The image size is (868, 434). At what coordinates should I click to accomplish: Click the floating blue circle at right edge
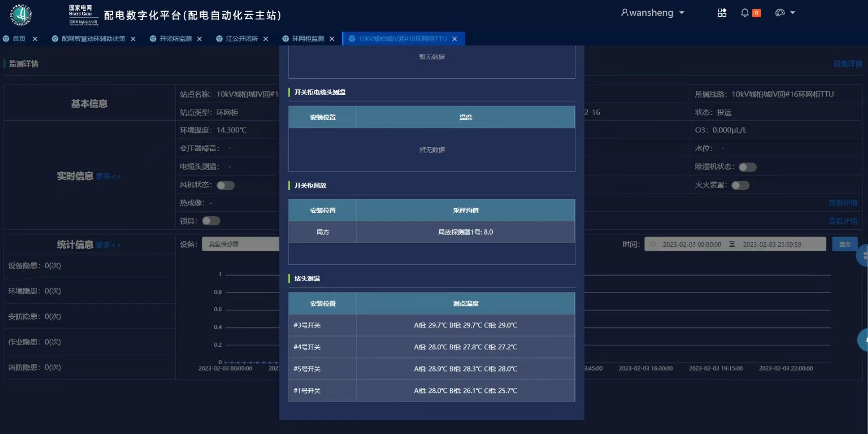pyautogui.click(x=863, y=256)
